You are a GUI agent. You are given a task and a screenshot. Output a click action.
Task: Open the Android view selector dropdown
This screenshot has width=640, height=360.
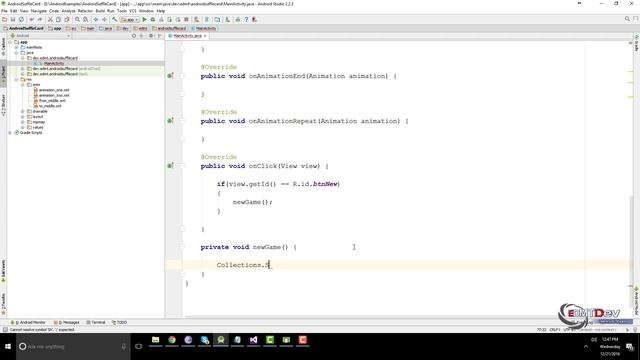(41, 36)
